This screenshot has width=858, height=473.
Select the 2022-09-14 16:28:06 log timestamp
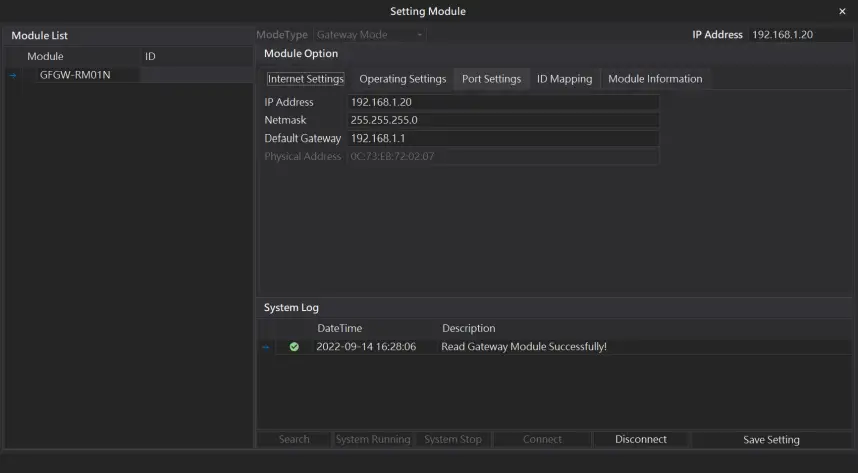coord(366,347)
